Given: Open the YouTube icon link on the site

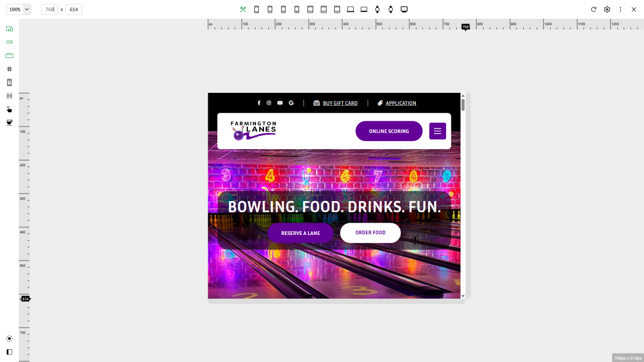Looking at the screenshot, I should [280, 103].
